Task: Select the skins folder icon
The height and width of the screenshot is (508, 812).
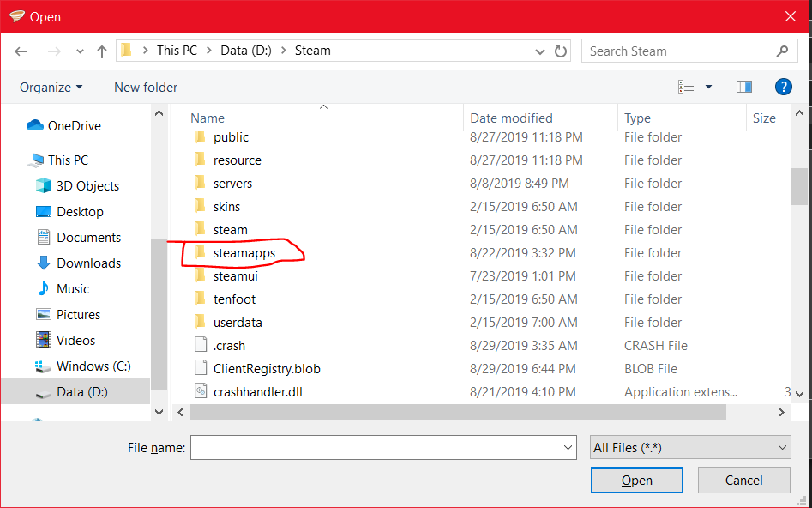Action: point(200,206)
